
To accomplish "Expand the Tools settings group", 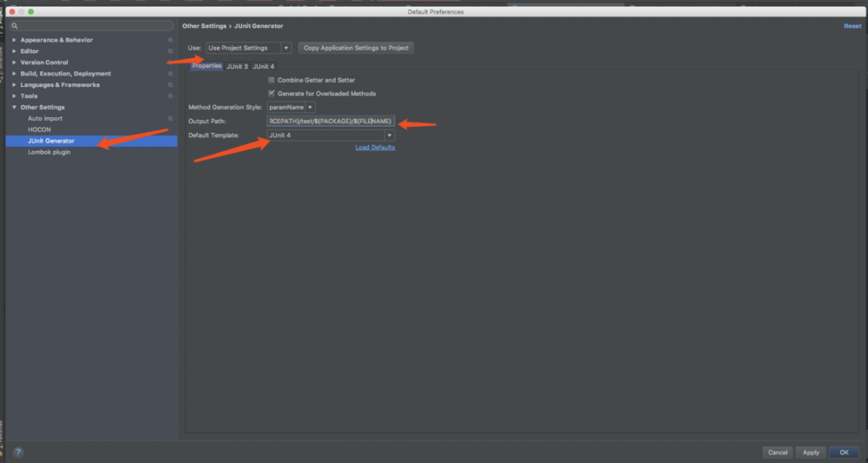I will [x=15, y=96].
